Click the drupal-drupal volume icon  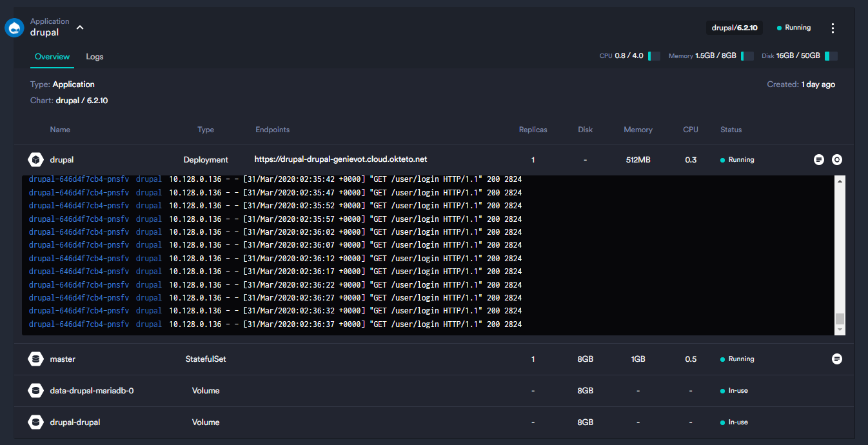coord(35,422)
